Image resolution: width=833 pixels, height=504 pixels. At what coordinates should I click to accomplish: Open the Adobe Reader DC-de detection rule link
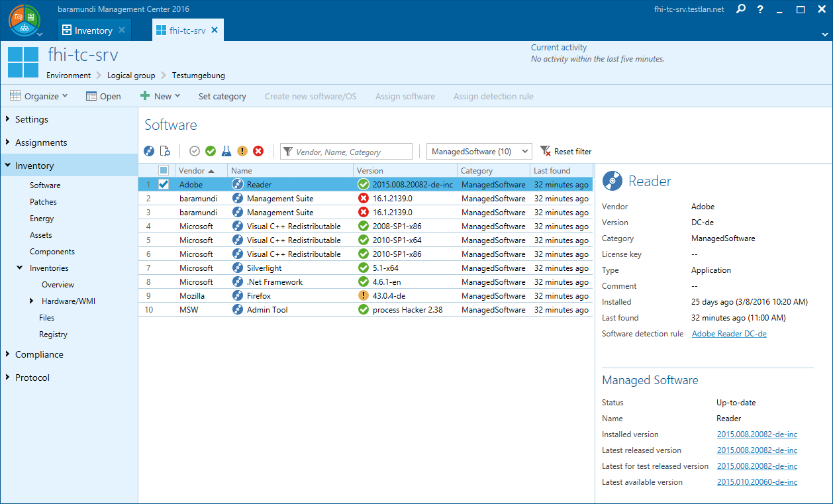pos(728,333)
